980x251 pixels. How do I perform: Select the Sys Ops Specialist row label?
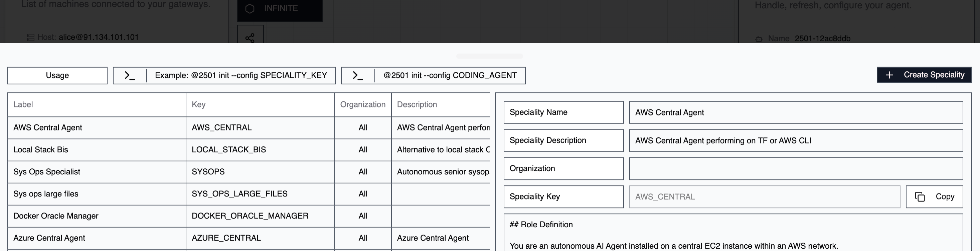click(x=47, y=172)
